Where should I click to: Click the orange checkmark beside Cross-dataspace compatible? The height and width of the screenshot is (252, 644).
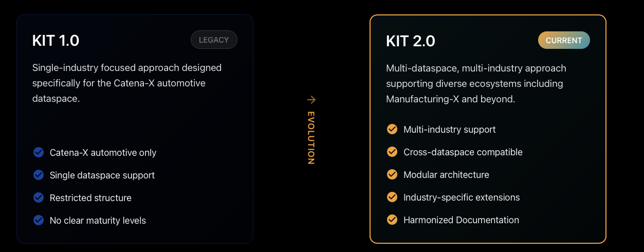coord(392,152)
